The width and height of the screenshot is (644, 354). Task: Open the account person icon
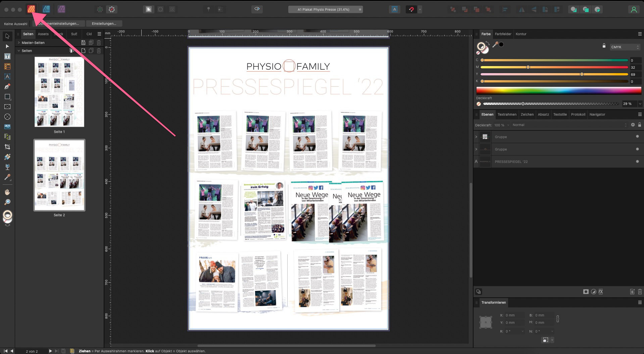(634, 9)
